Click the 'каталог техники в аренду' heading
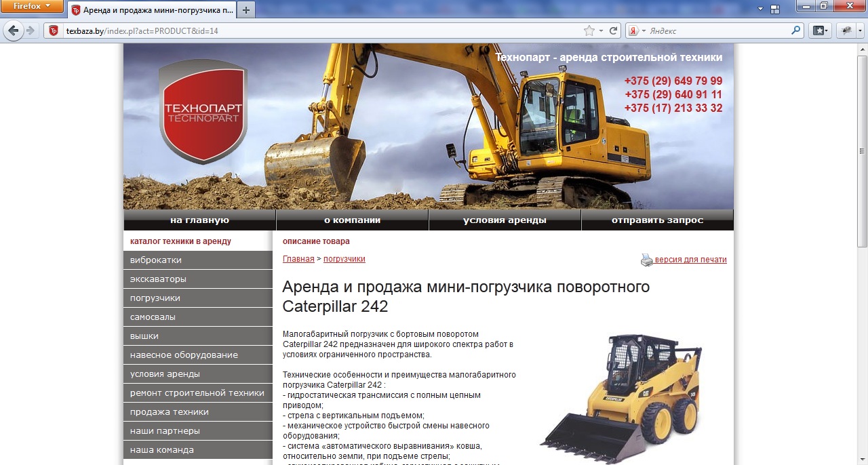This screenshot has width=868, height=465. (x=180, y=241)
